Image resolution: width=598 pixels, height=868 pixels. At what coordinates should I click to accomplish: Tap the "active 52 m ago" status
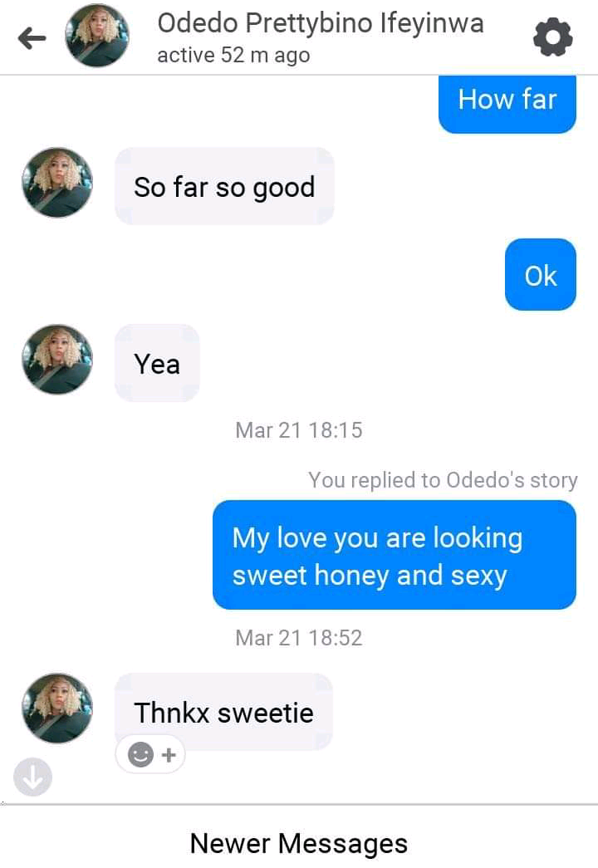click(x=233, y=56)
